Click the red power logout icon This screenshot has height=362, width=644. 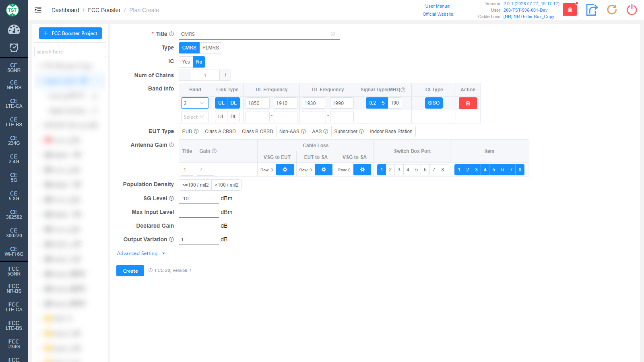tap(632, 10)
